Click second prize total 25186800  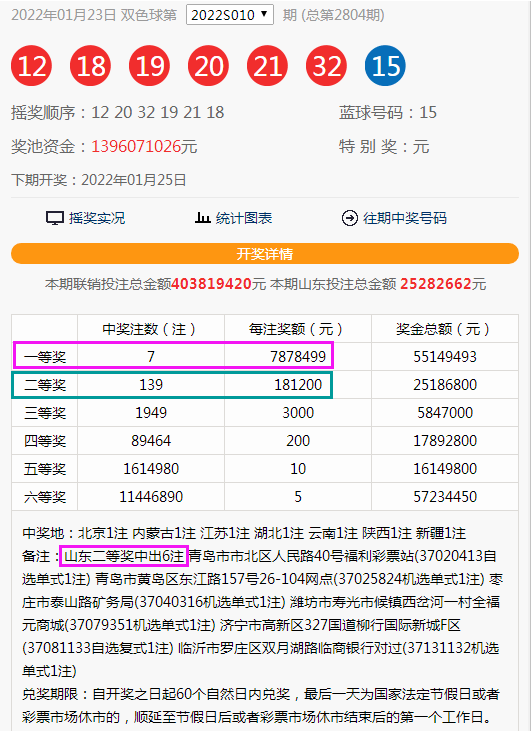[445, 385]
